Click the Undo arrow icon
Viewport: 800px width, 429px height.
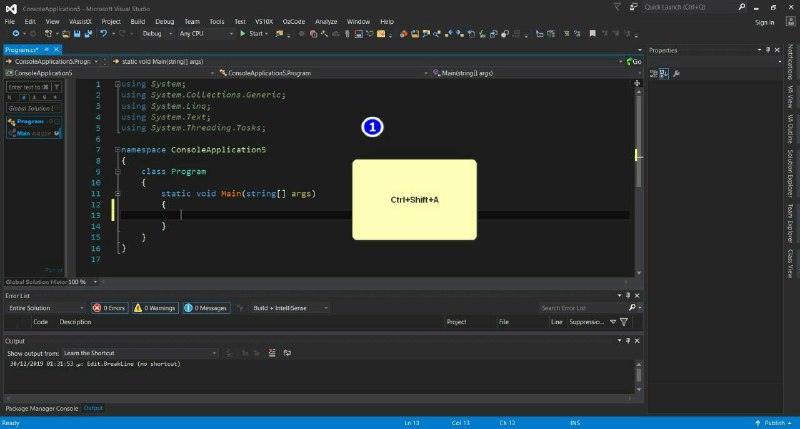(104, 34)
